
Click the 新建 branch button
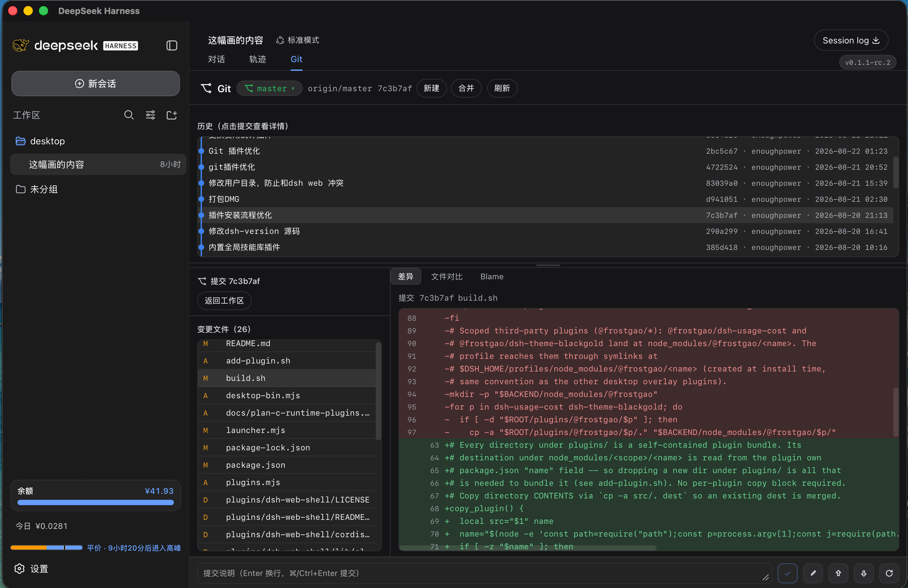tap(431, 88)
